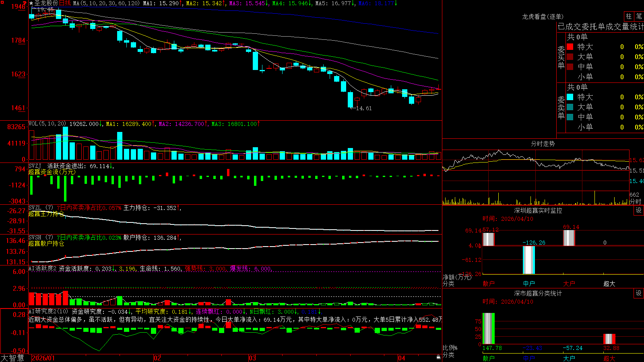Click the star icon before 圣龙股份

coord(31,3)
